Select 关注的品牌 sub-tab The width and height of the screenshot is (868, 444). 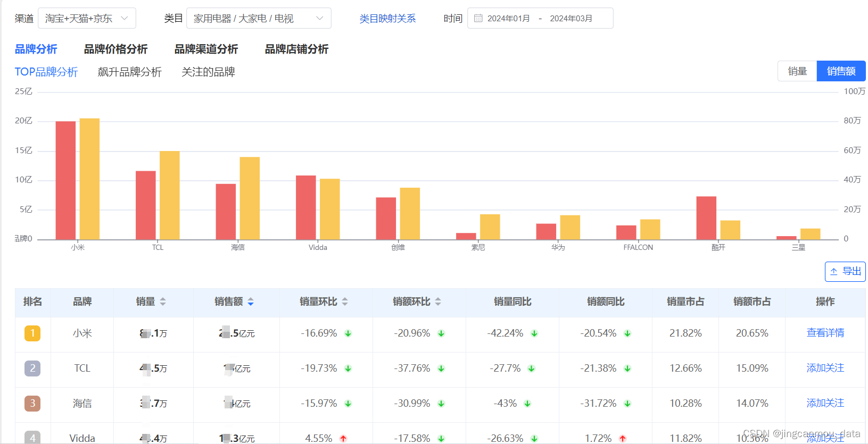click(208, 72)
